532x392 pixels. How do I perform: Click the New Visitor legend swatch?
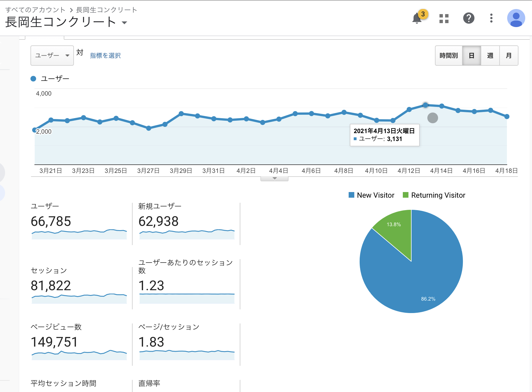click(351, 195)
